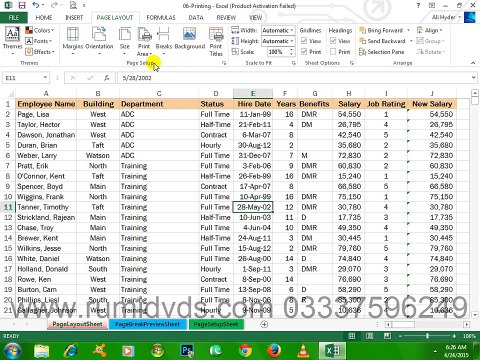Expand Send Backward dropdown arrow
Image resolution: width=480 pixels, height=360 pixels.
411,41
